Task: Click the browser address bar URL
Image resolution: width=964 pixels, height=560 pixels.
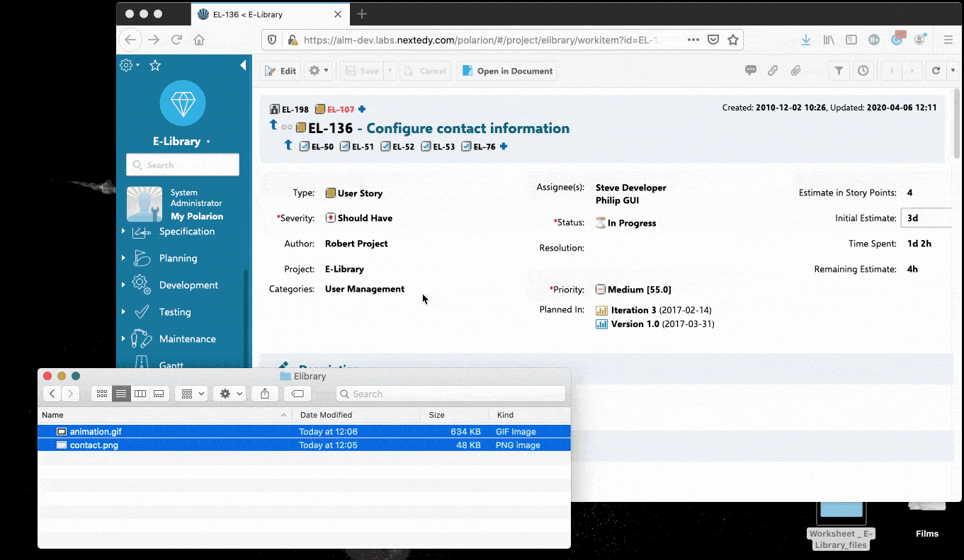Action: 482,40
